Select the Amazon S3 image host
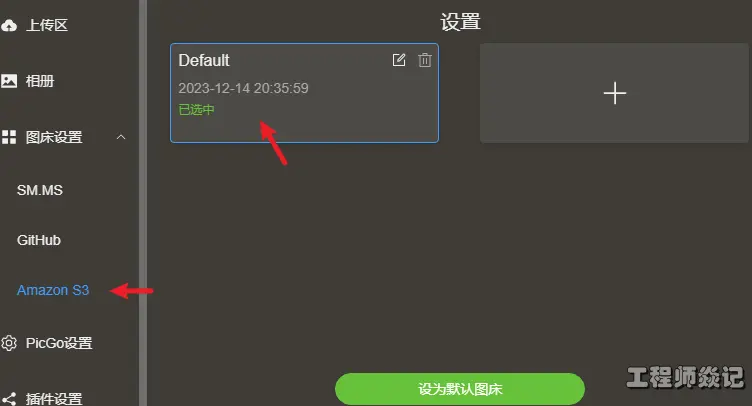The image size is (752, 406). 53,290
